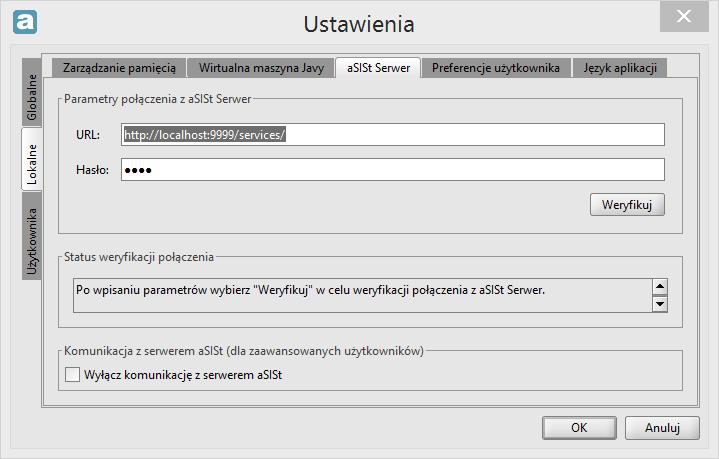The width and height of the screenshot is (719, 459).
Task: Confirm settings with OK button
Action: tap(579, 428)
